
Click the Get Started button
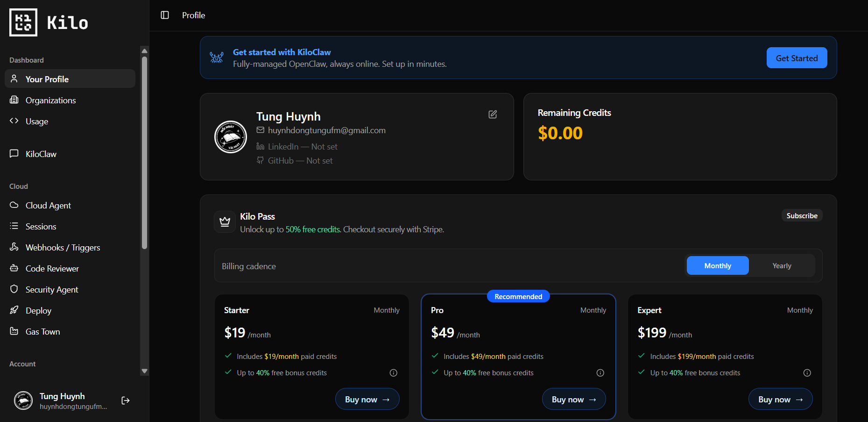(x=797, y=57)
